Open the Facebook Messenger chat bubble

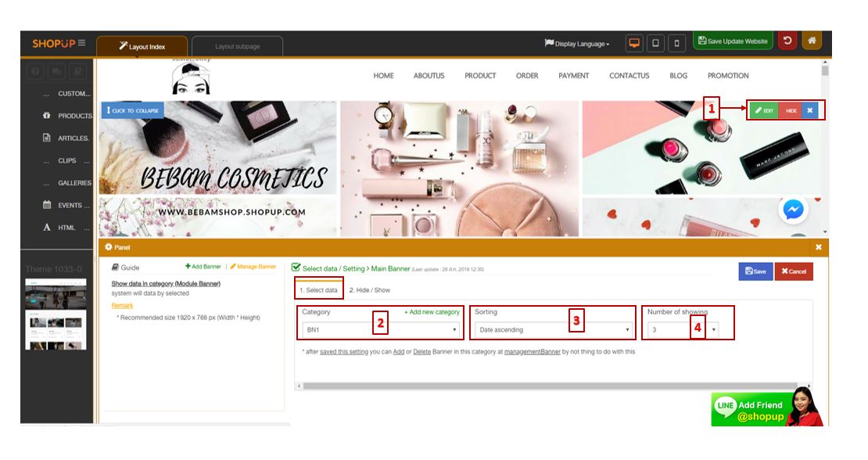793,210
